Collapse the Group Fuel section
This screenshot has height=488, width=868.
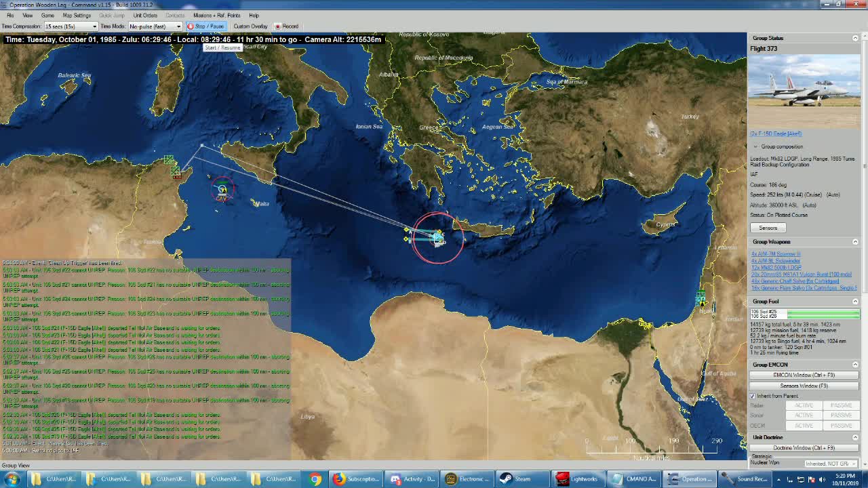[x=855, y=302]
